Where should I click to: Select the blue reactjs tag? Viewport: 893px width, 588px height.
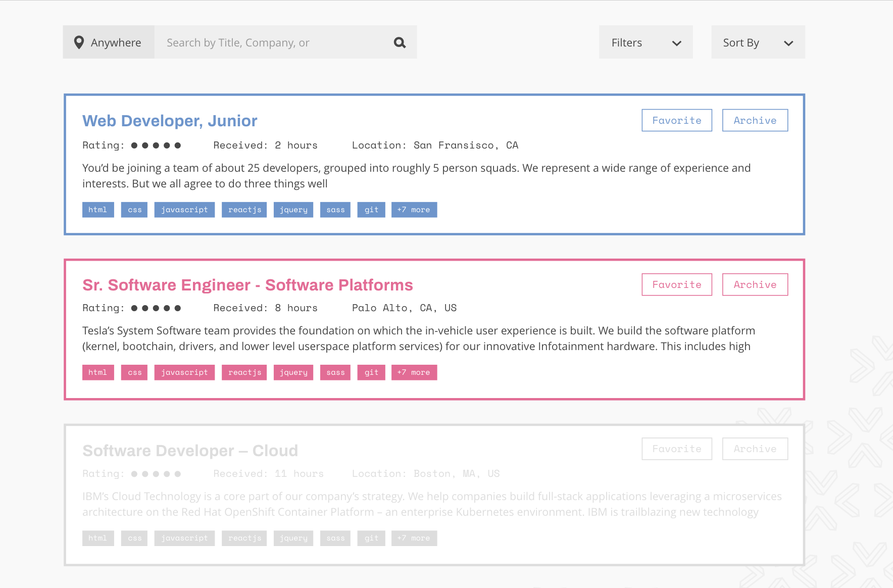[x=244, y=210]
